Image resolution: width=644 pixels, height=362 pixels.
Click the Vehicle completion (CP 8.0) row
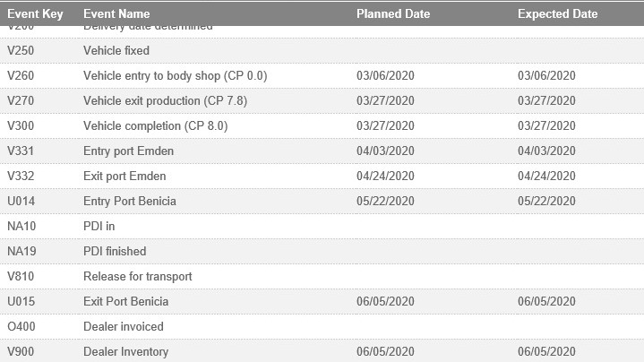pyautogui.click(x=155, y=126)
